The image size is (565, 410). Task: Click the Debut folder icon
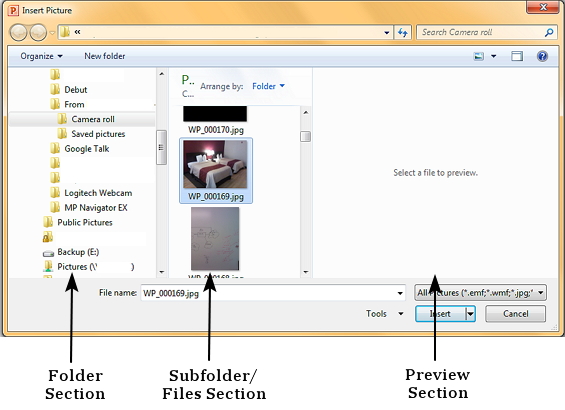tap(55, 89)
